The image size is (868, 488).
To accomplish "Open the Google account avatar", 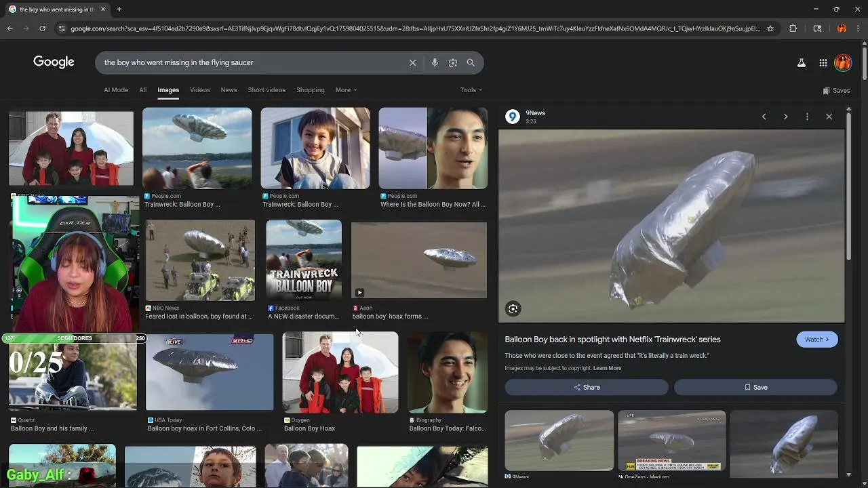I will [x=843, y=63].
